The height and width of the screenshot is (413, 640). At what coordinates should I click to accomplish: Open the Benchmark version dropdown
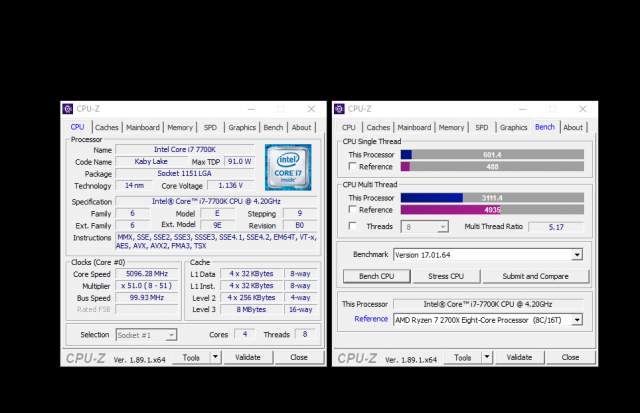coord(577,255)
